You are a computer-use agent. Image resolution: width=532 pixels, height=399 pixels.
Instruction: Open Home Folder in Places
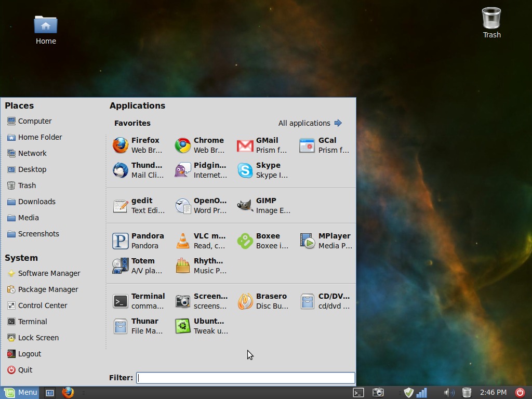[x=35, y=137]
